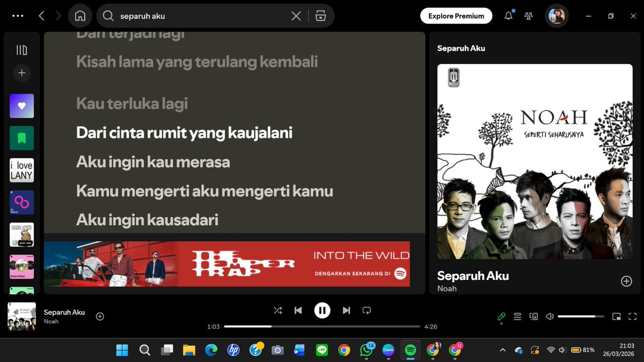Toggle shuffle mode
This screenshot has height=362, width=644.
point(277,310)
